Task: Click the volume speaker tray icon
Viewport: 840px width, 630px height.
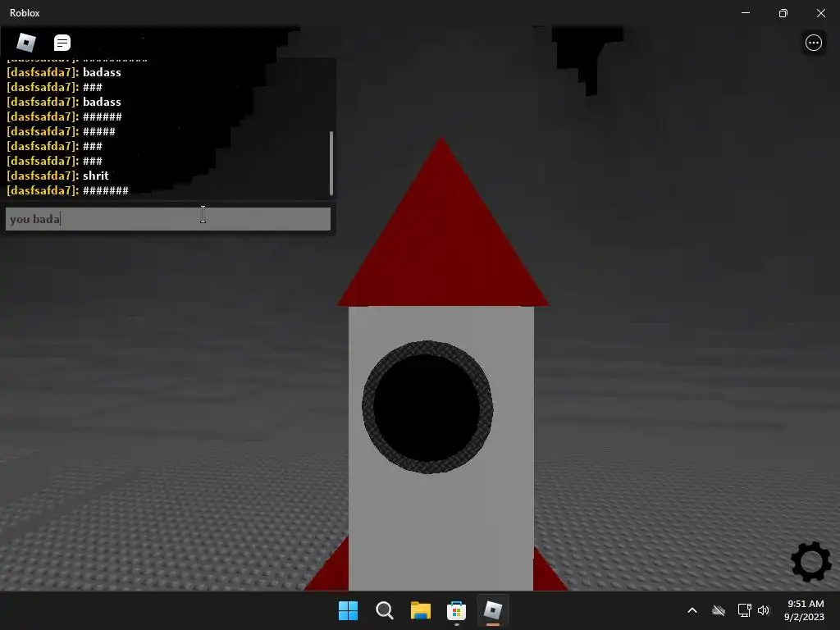Action: [764, 610]
